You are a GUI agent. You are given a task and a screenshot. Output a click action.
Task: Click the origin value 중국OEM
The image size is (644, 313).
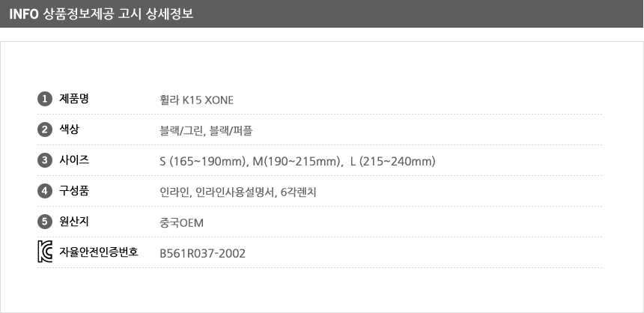(x=181, y=223)
